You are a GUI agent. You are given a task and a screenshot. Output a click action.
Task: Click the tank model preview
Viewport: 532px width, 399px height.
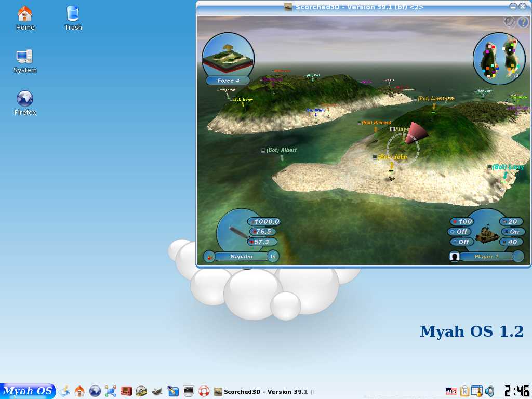pos(487,233)
